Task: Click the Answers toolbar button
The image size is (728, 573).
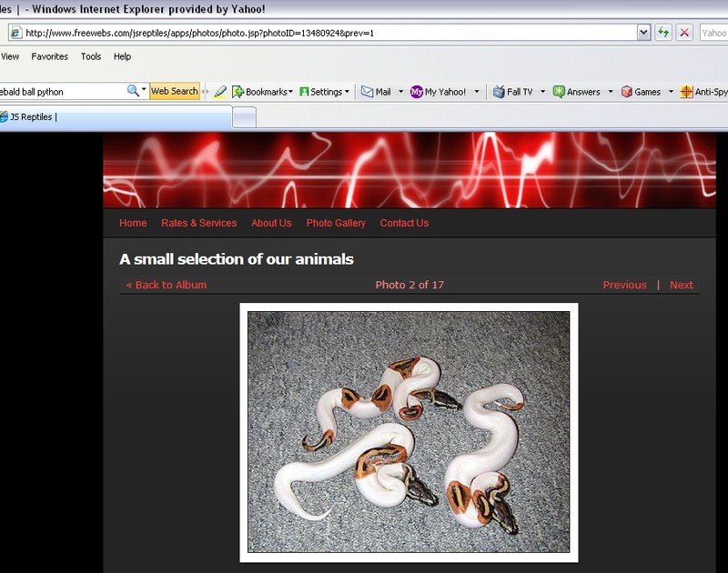Action: pyautogui.click(x=576, y=92)
